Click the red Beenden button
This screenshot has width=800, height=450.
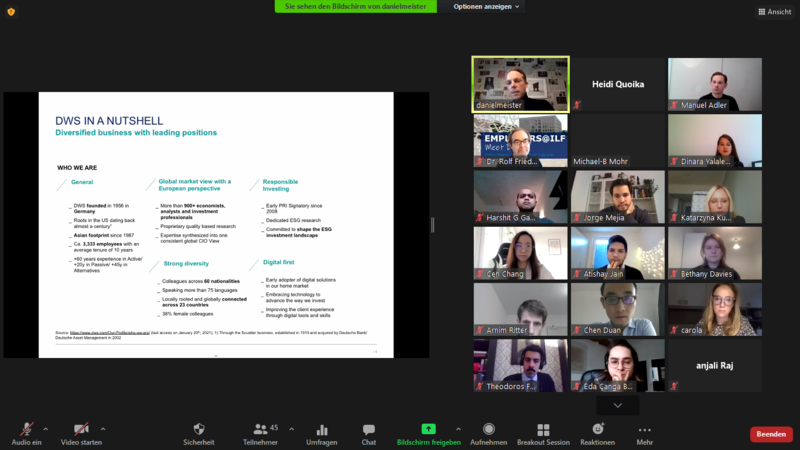(771, 434)
